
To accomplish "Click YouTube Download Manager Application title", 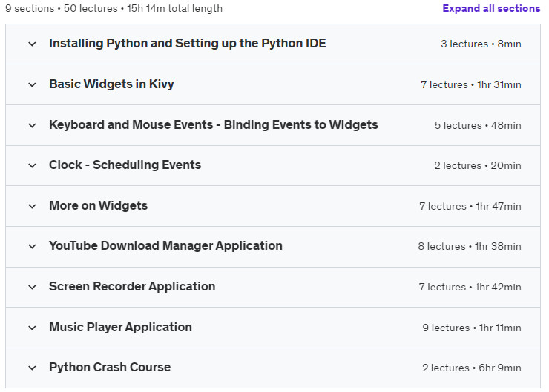I will pos(165,245).
